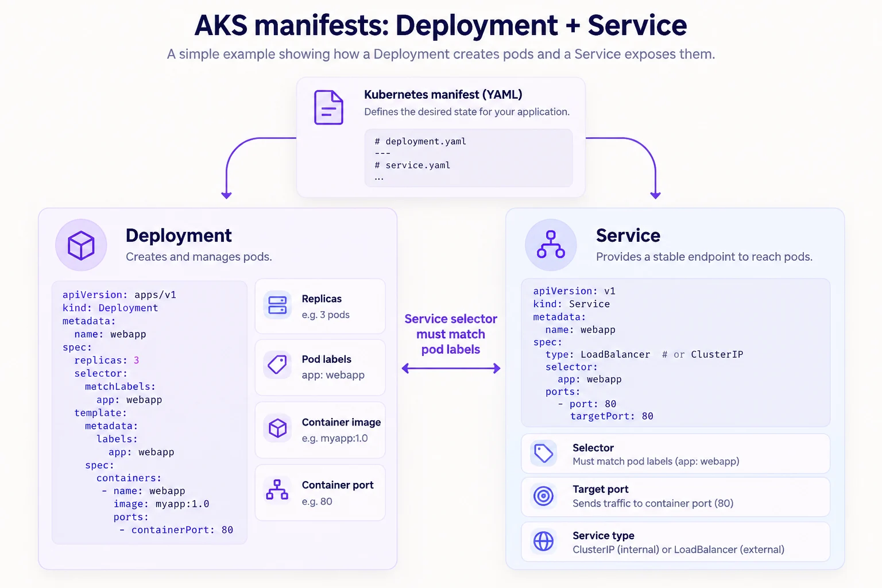Click 'replicas: 3' line in Deployment YAML
This screenshot has height=588, width=882.
(x=107, y=360)
